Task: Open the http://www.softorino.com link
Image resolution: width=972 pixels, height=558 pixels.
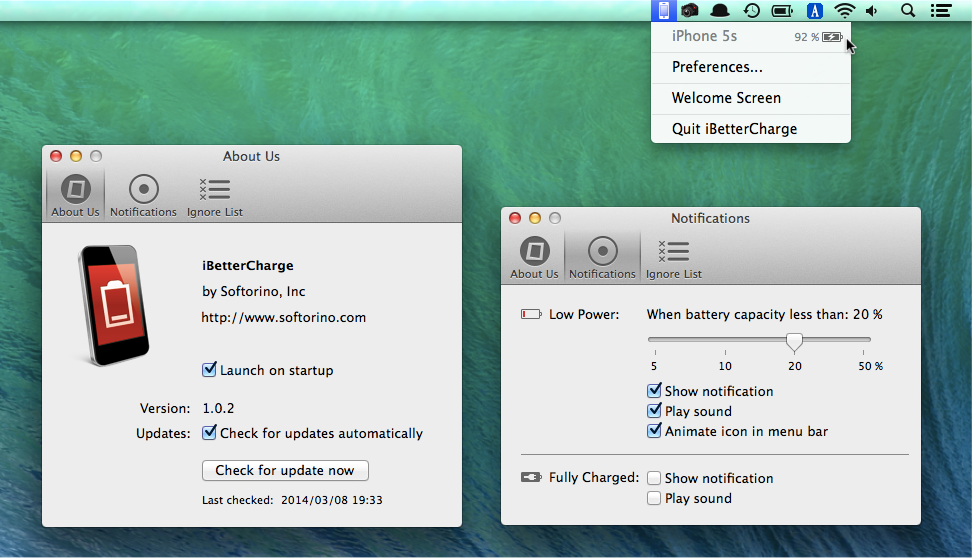Action: point(283,317)
